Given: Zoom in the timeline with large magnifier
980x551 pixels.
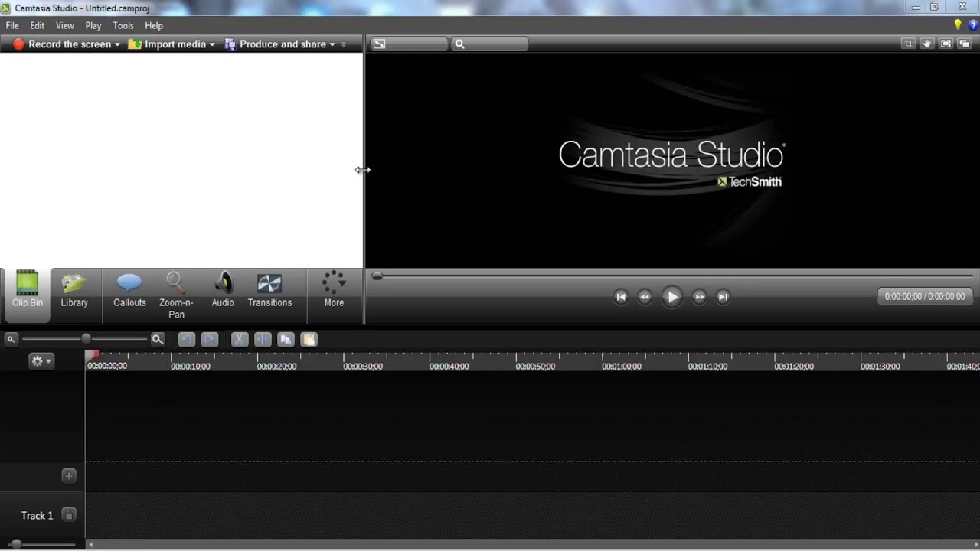Looking at the screenshot, I should coord(157,339).
